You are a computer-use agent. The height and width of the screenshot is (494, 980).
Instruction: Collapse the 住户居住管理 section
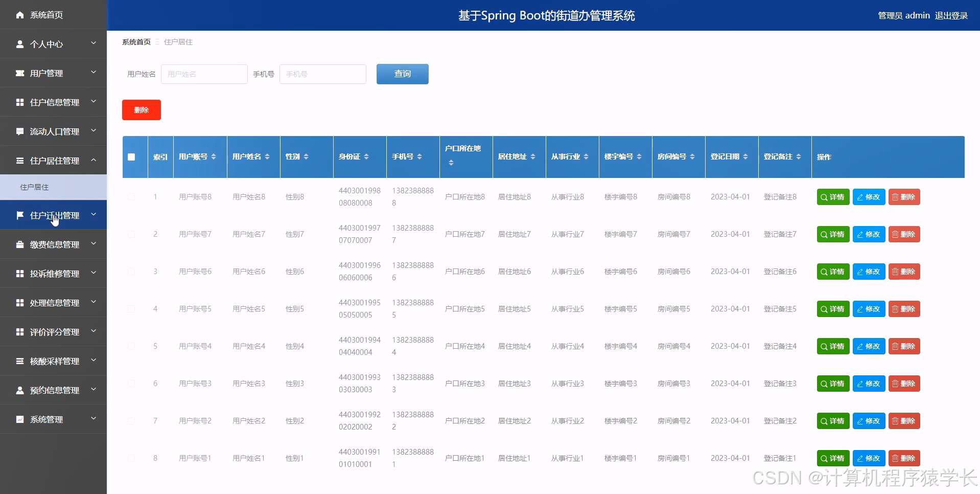(54, 160)
